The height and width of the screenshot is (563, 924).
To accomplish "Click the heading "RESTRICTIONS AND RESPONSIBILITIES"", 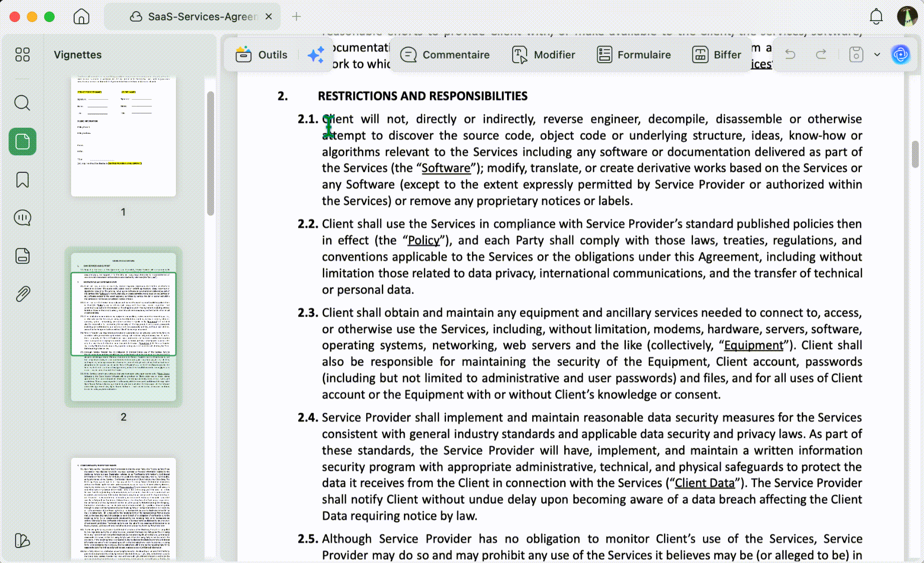I will (422, 96).
